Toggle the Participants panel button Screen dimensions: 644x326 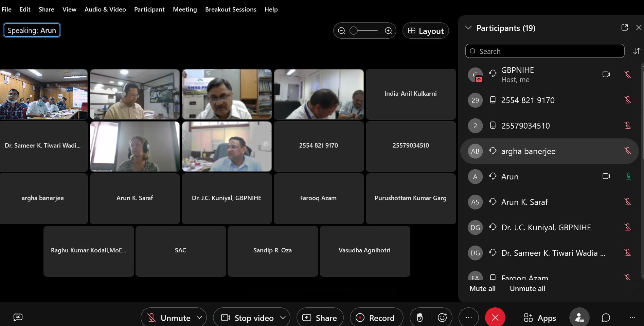point(579,318)
